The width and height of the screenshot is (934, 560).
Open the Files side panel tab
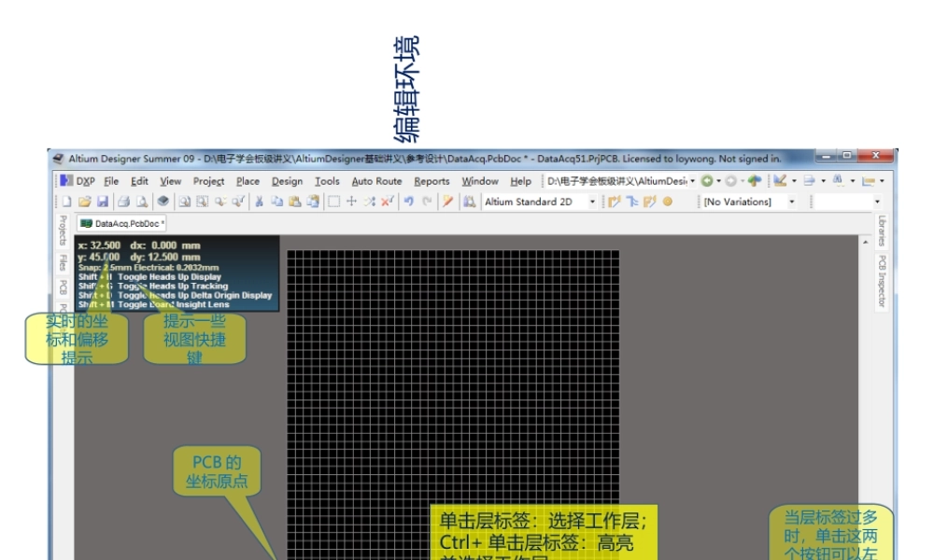tap(64, 262)
